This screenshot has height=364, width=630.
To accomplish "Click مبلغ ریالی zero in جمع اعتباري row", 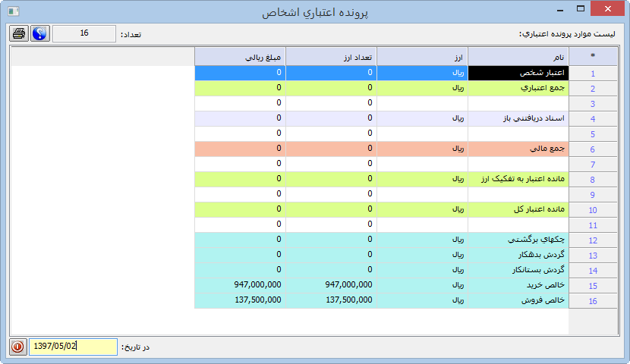I will coord(241,88).
